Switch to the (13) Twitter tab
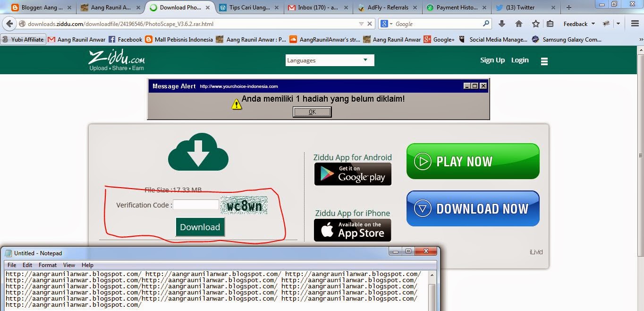This screenshot has width=644, height=311. [x=525, y=7]
